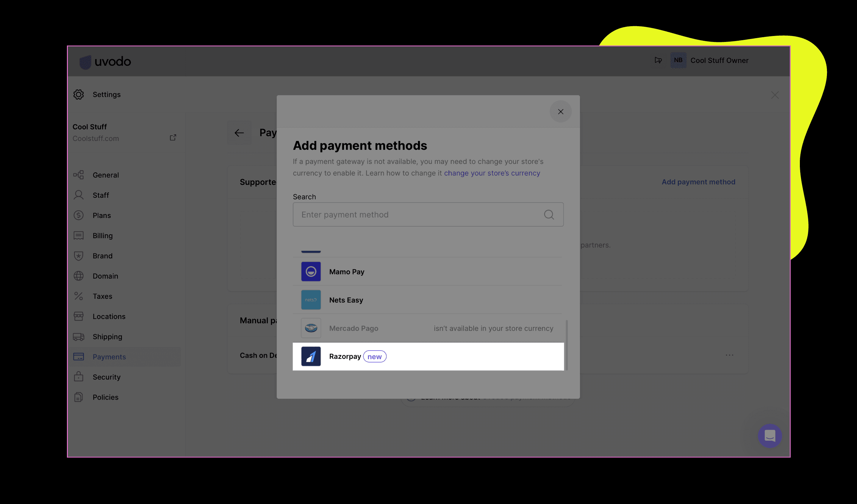Click the NB user avatar
This screenshot has width=857, height=504.
678,60
